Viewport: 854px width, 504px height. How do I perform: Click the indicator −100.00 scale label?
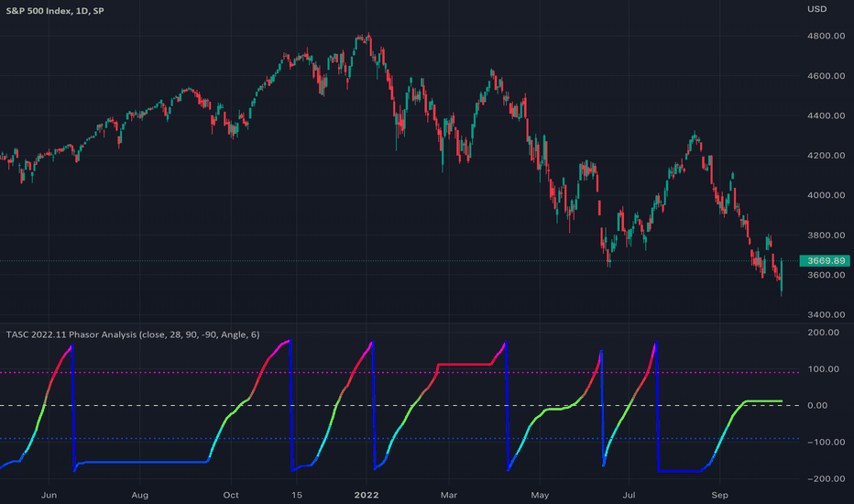click(827, 442)
